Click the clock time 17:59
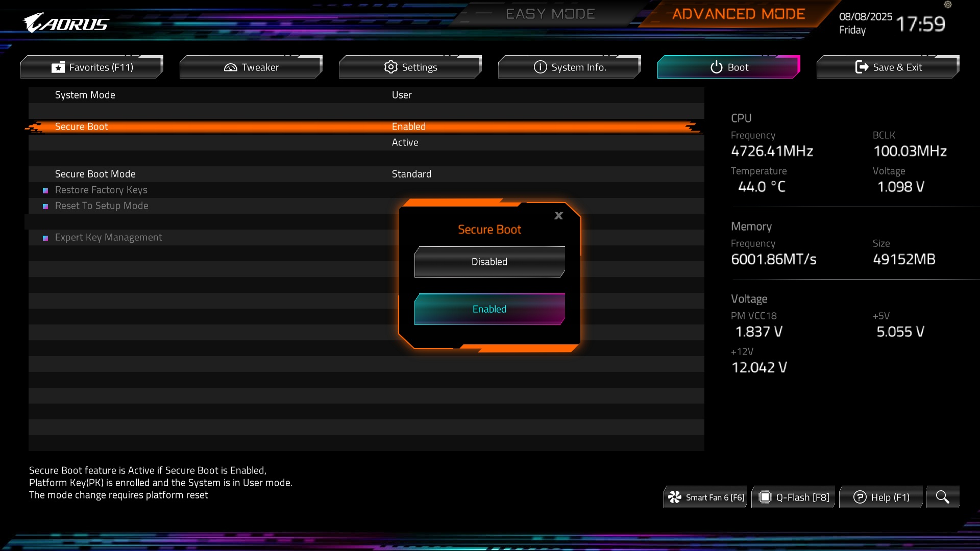This screenshot has width=980, height=551. click(x=920, y=24)
